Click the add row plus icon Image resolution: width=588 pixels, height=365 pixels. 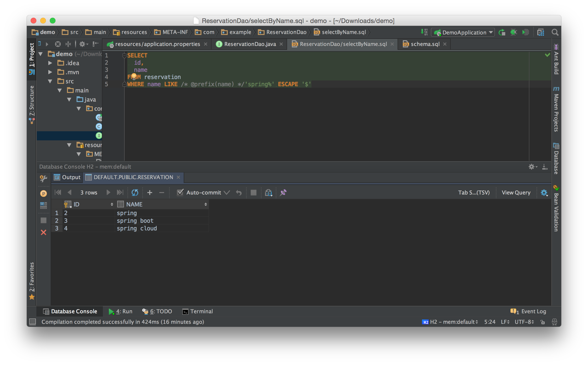click(150, 192)
